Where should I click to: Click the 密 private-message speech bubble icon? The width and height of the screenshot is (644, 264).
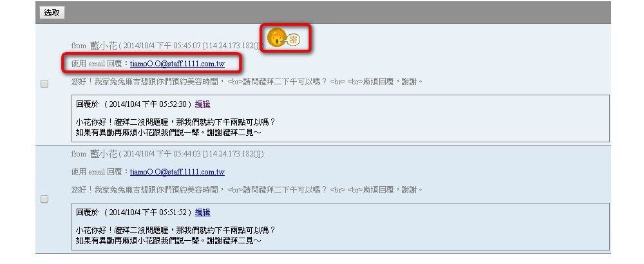point(293,39)
